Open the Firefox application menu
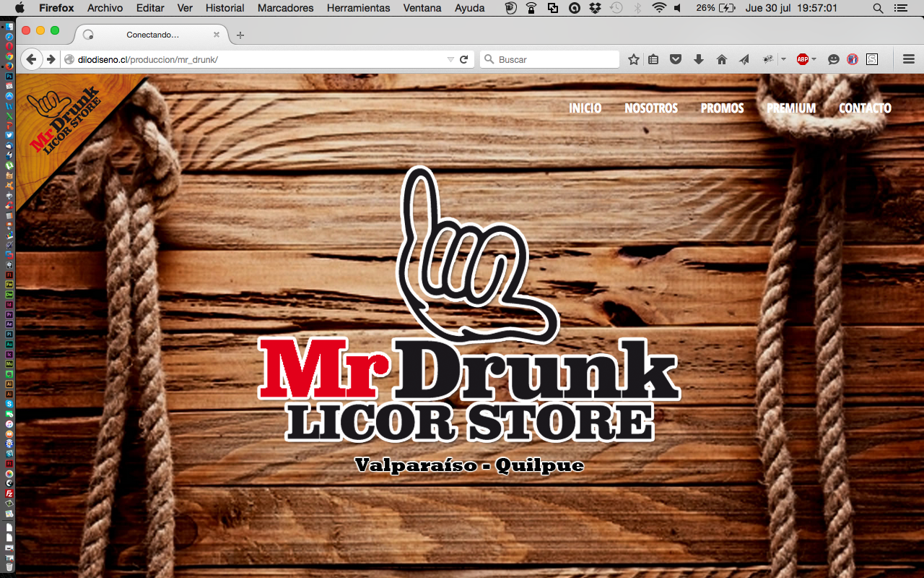The image size is (924, 578). coord(56,8)
